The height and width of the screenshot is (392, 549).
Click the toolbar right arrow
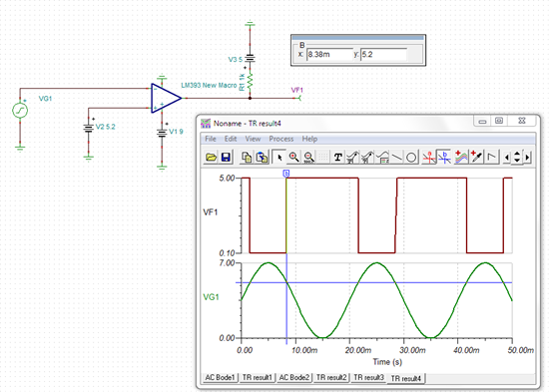[x=527, y=158]
